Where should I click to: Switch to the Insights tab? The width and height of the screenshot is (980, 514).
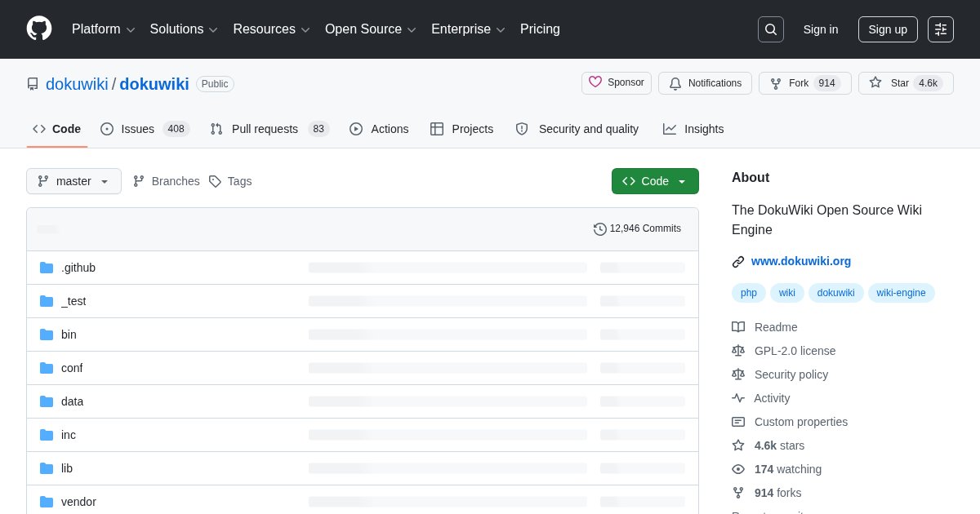coord(693,129)
